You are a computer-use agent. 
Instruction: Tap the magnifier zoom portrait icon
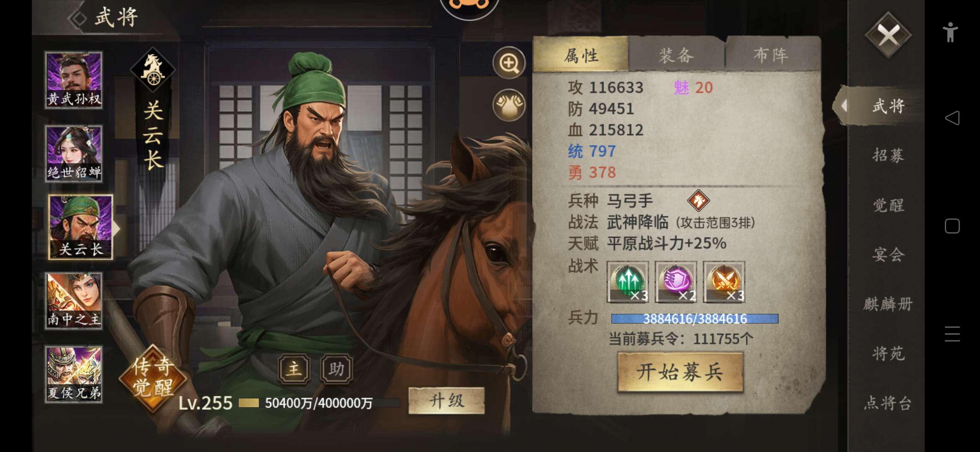509,63
